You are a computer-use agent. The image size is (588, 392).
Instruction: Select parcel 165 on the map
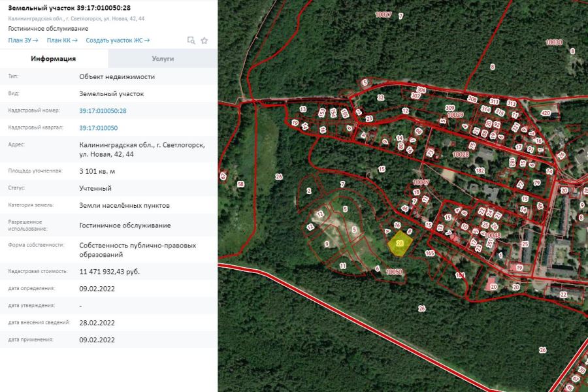tap(429, 252)
